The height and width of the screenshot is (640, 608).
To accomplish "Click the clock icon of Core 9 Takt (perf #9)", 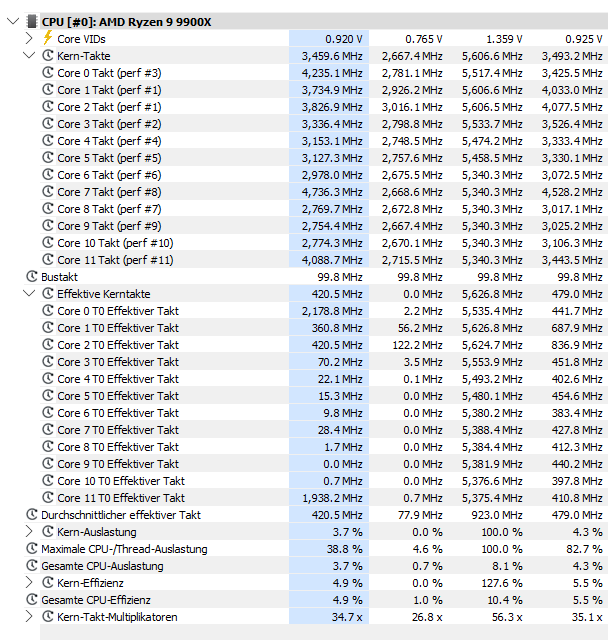I will pos(48,226).
